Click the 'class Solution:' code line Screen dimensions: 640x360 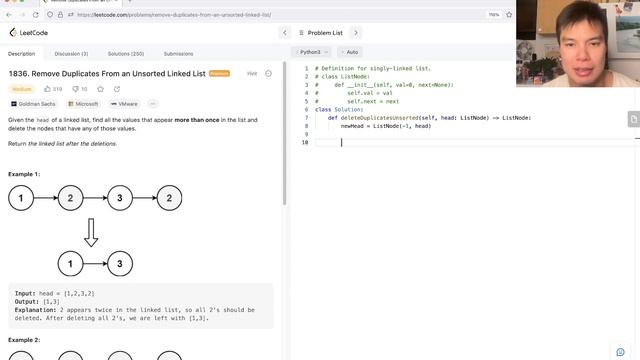pyautogui.click(x=339, y=110)
